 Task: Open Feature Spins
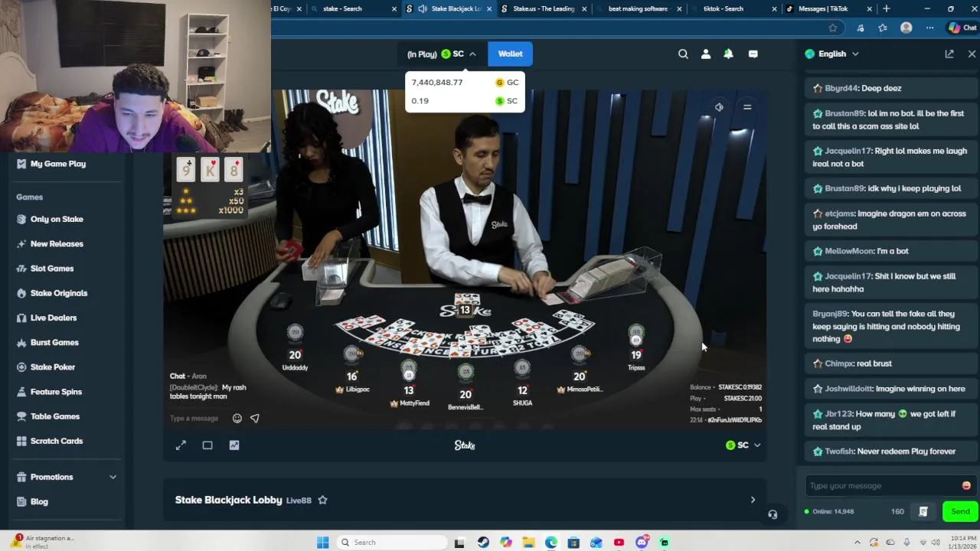pos(56,392)
